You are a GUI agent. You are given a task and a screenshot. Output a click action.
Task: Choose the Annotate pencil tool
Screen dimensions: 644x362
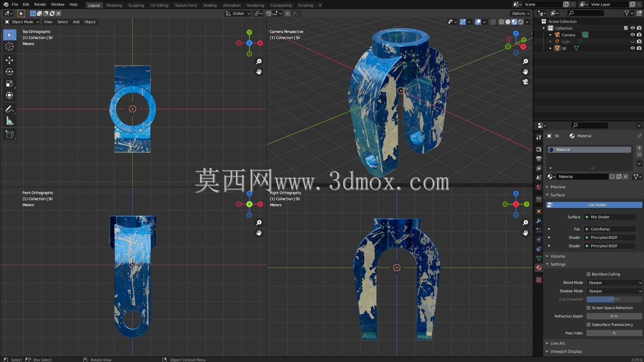tap(9, 109)
